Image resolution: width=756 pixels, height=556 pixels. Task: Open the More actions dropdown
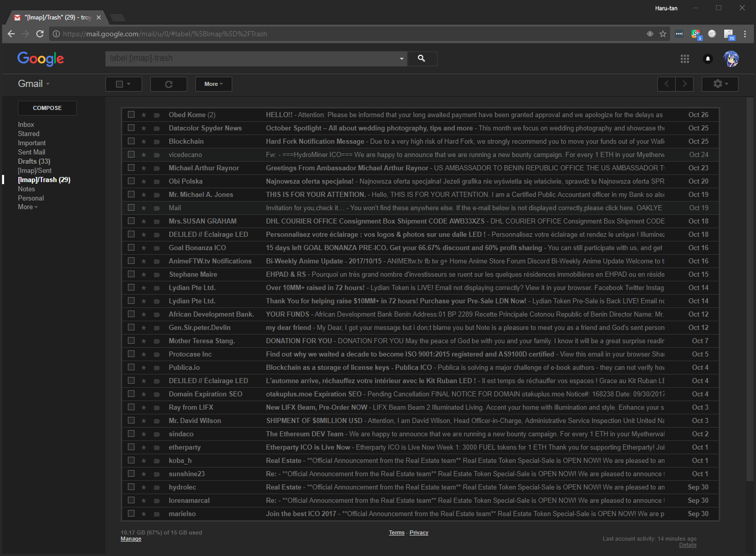point(214,84)
